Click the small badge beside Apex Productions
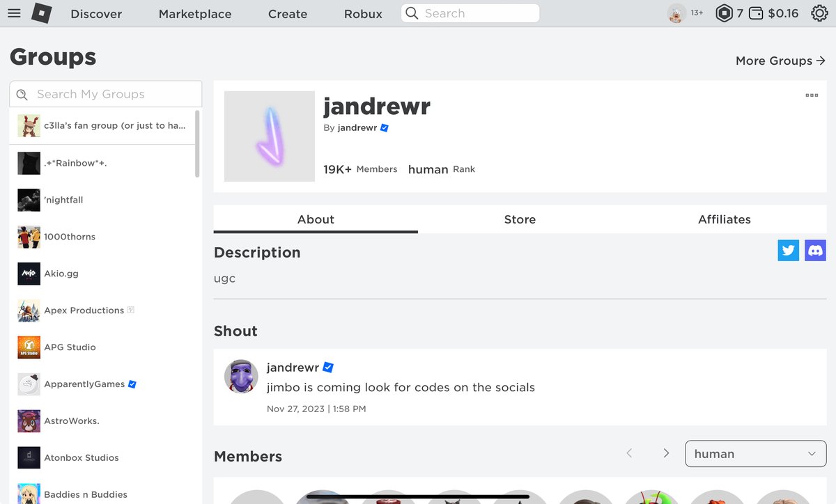Viewport: 836px width, 504px height. click(131, 310)
